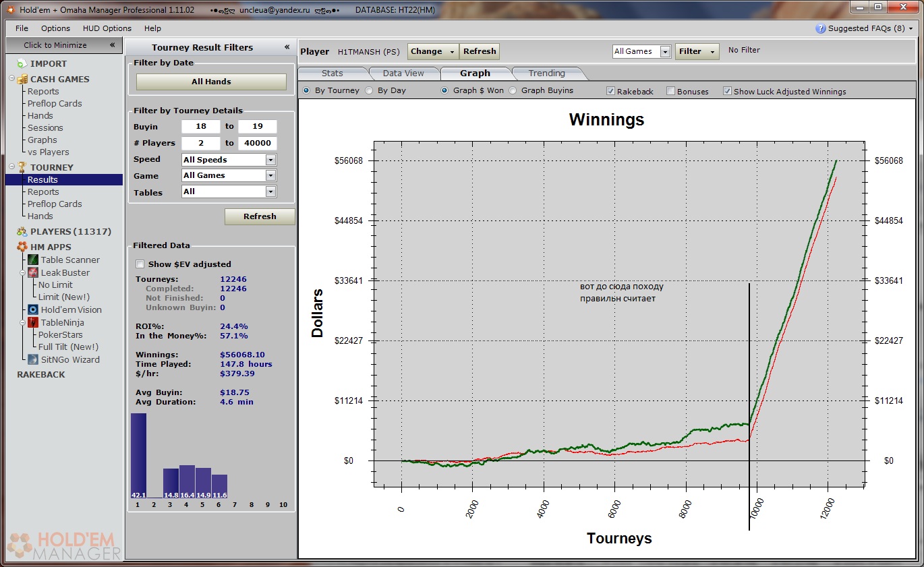Image resolution: width=924 pixels, height=567 pixels.
Task: Enable the Bonuses checkbox
Action: [x=670, y=91]
